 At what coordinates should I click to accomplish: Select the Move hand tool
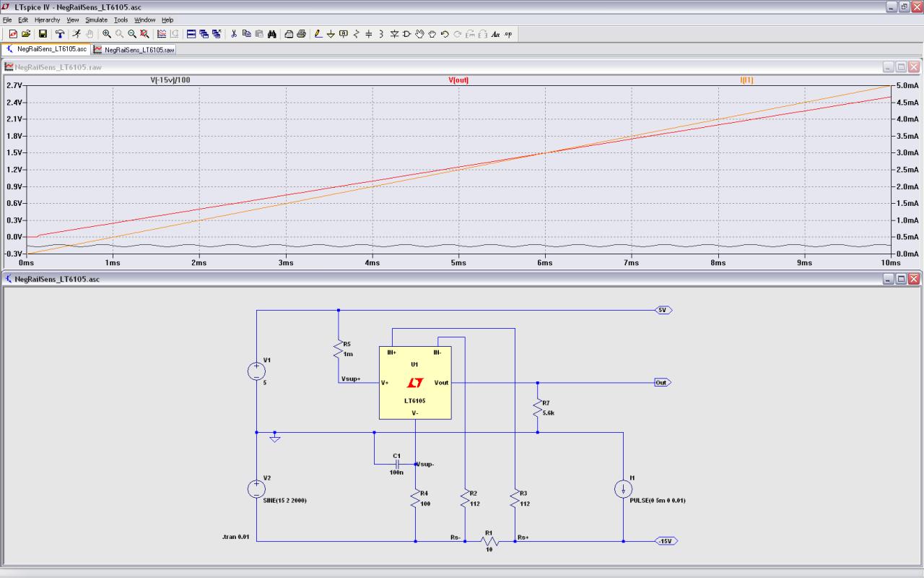[419, 34]
